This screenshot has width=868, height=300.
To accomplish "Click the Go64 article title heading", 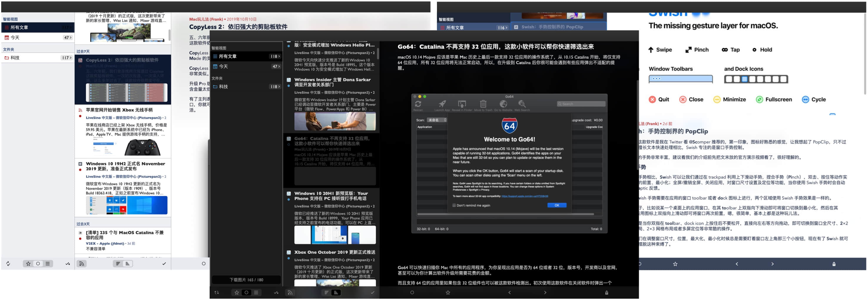I will (495, 47).
